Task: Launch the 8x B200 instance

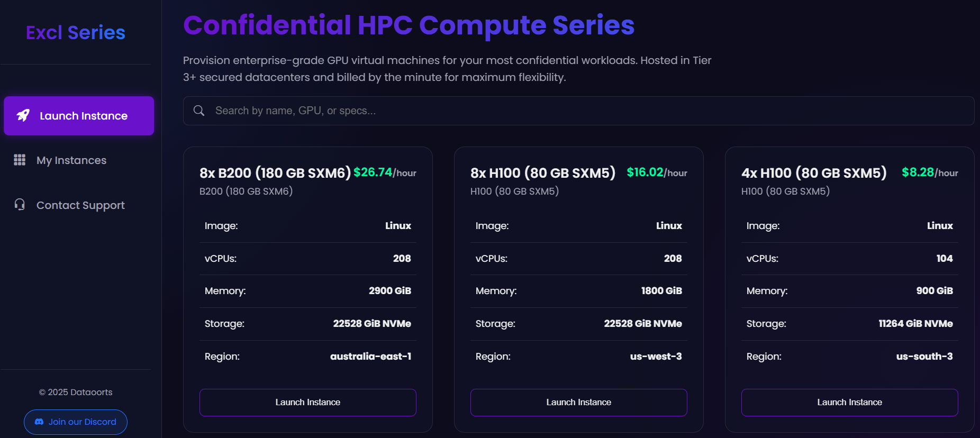Action: 307,403
